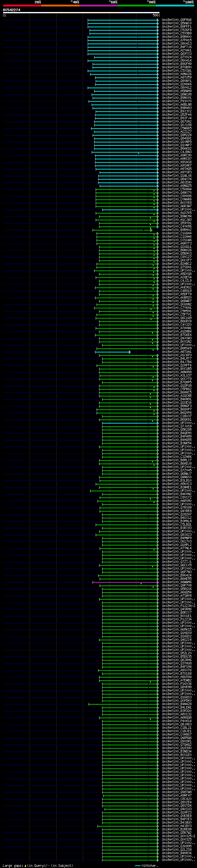This screenshot has height=868, width=197.
Task: Select the UniRef100_O80412 label
Action: [x=177, y=88]
